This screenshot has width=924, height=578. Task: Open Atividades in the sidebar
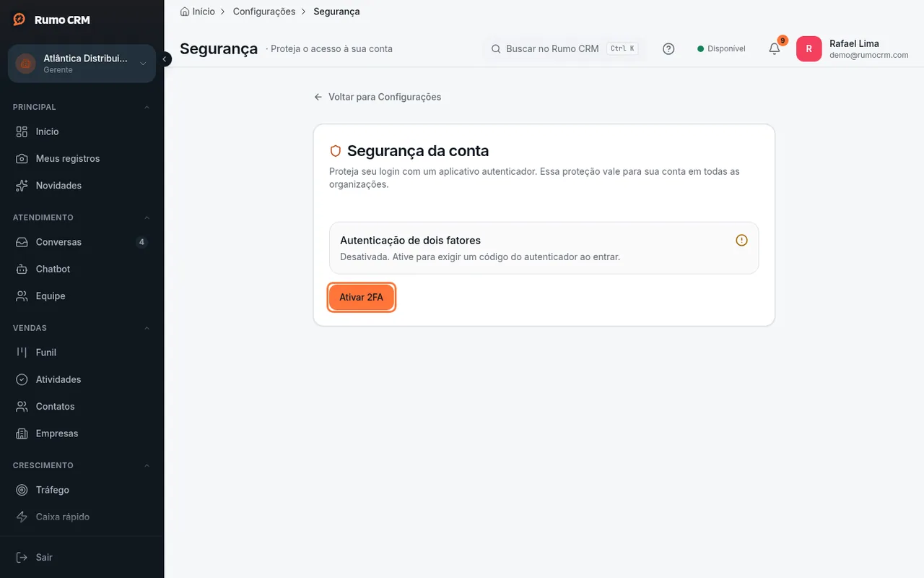pyautogui.click(x=82, y=379)
